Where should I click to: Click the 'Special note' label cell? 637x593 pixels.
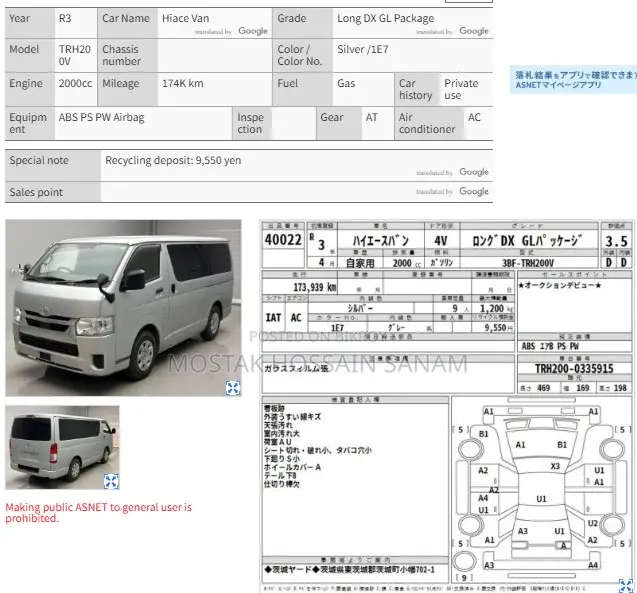(53, 165)
